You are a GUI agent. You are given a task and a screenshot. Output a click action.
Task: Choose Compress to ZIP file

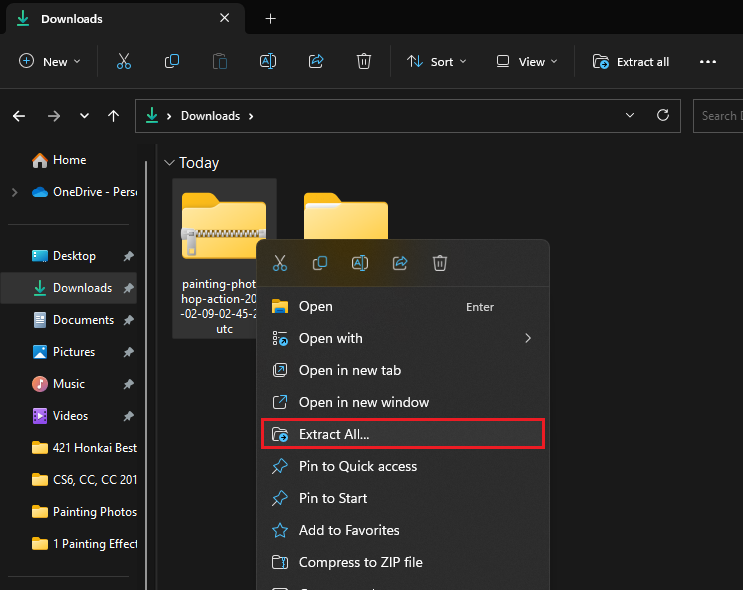[x=360, y=562]
